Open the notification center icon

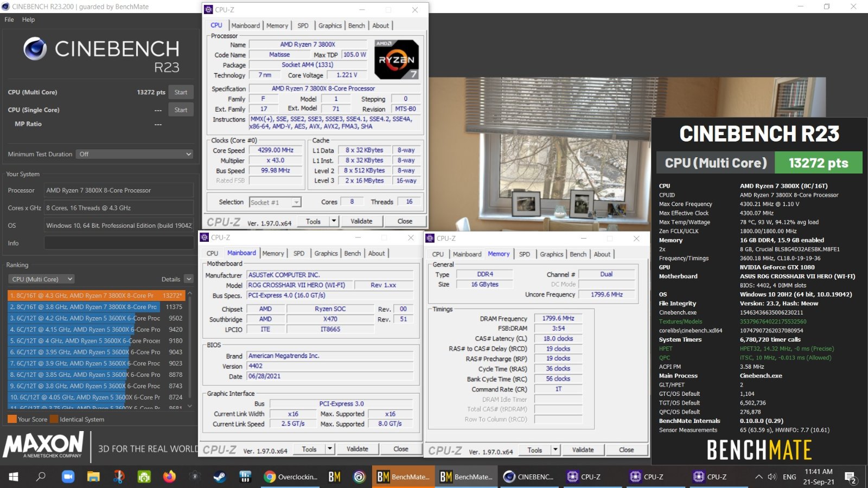851,477
